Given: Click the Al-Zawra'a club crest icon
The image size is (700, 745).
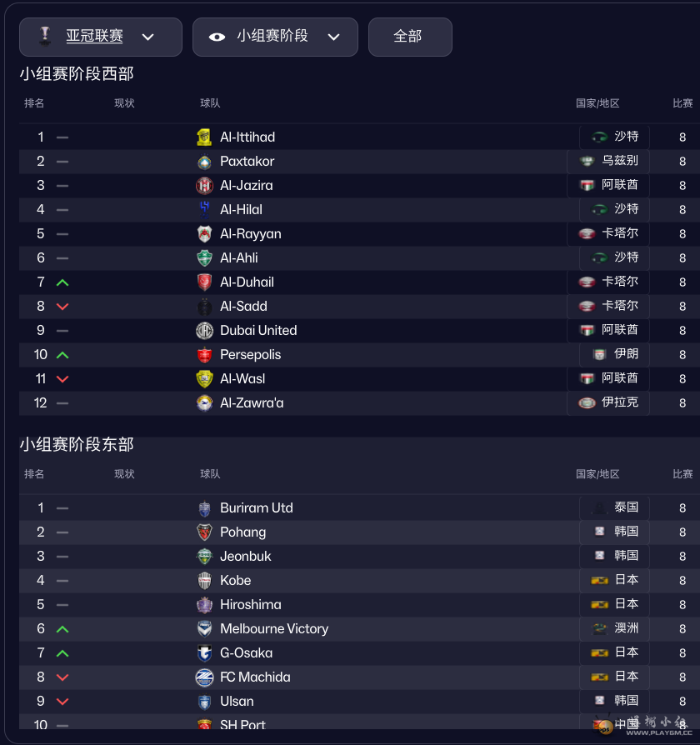Looking at the screenshot, I should pyautogui.click(x=204, y=403).
